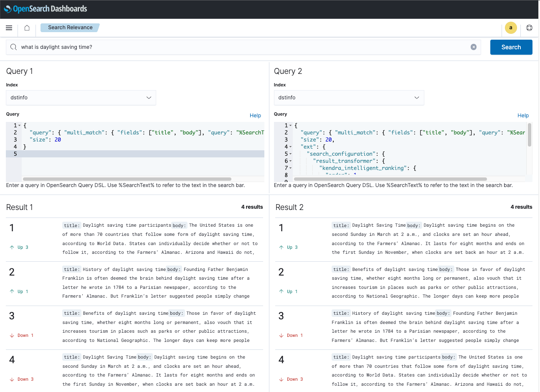This screenshot has width=540, height=392.
Task: Click the Query DSL hint text under Query 1
Action: tap(126, 185)
